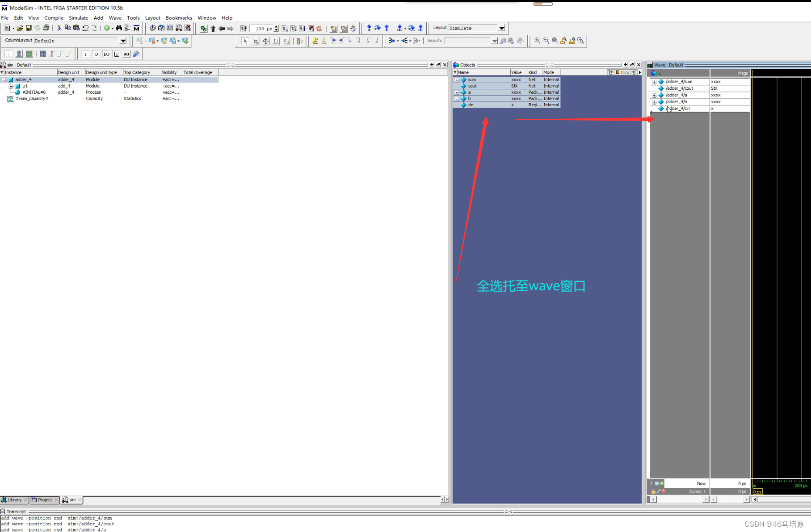The image size is (811, 532).
Task: Click the Undo arrow icon
Action: 85,28
